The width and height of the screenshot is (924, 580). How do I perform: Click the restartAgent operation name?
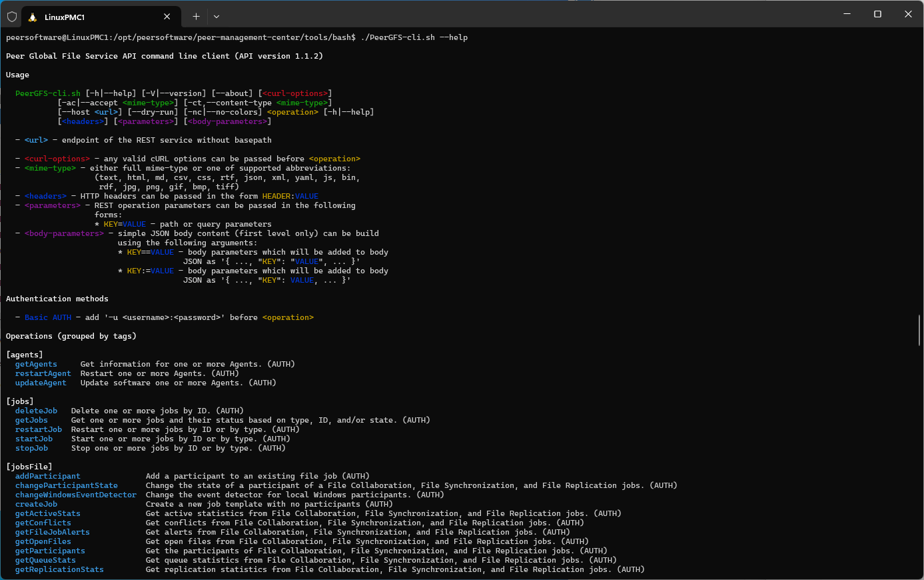43,373
